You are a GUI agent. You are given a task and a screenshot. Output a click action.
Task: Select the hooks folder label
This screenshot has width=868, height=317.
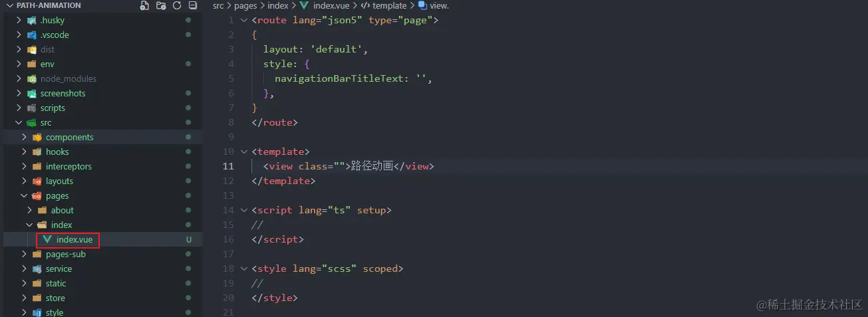pos(57,152)
